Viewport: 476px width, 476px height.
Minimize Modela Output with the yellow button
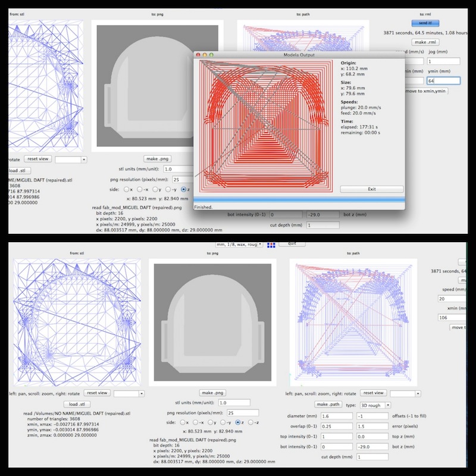[205, 55]
